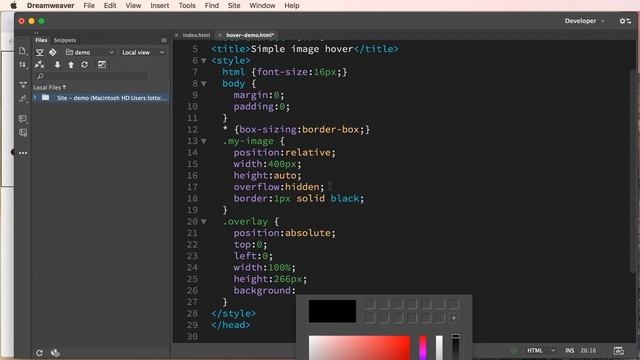The height and width of the screenshot is (360, 640).
Task: Click the site folder icon in Local Files
Action: [45, 98]
